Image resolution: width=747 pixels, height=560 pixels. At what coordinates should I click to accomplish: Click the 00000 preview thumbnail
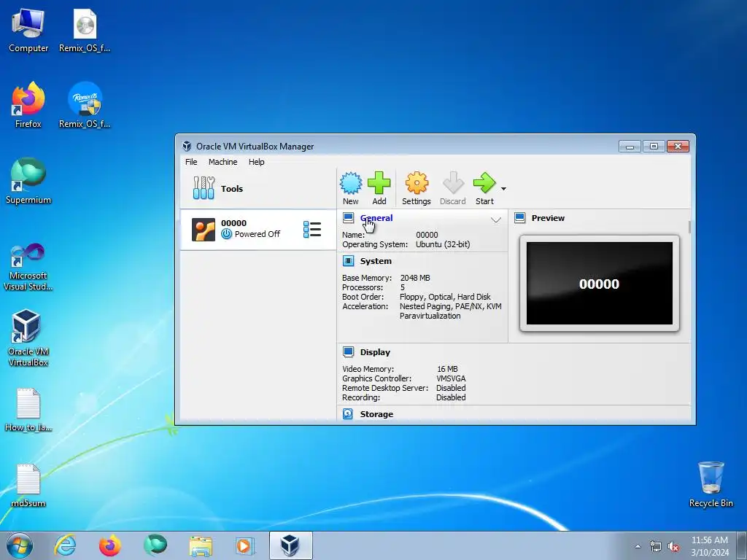point(600,284)
